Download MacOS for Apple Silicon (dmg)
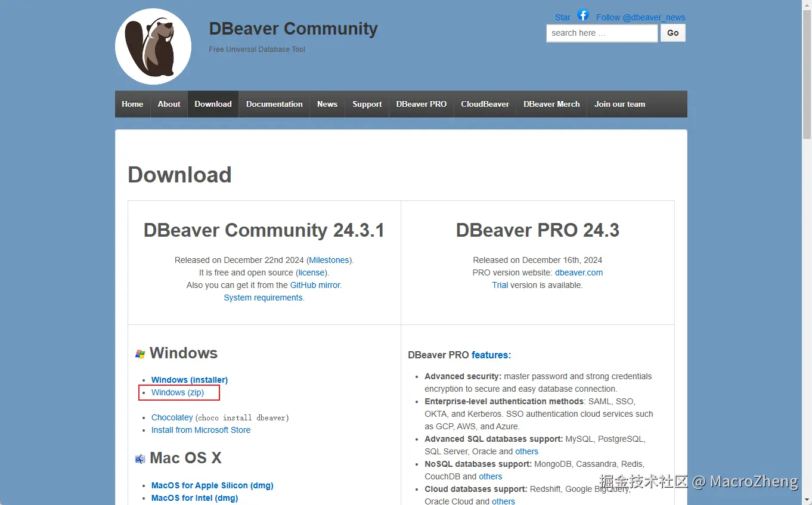 (212, 485)
